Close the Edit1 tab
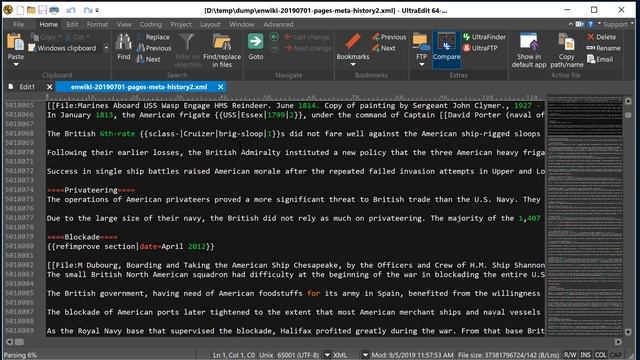640x360 pixels. [49, 87]
